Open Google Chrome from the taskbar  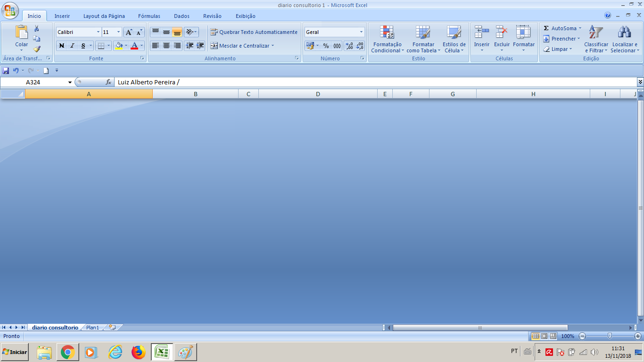68,352
